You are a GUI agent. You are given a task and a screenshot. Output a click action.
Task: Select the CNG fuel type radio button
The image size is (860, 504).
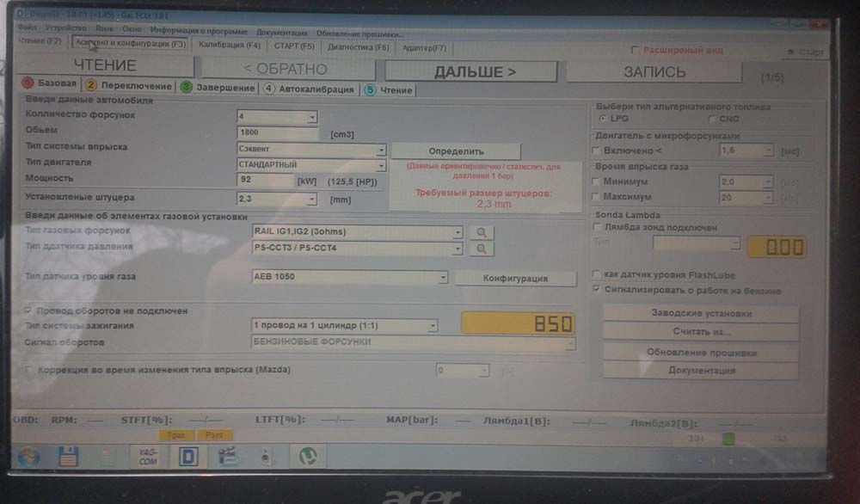click(712, 119)
